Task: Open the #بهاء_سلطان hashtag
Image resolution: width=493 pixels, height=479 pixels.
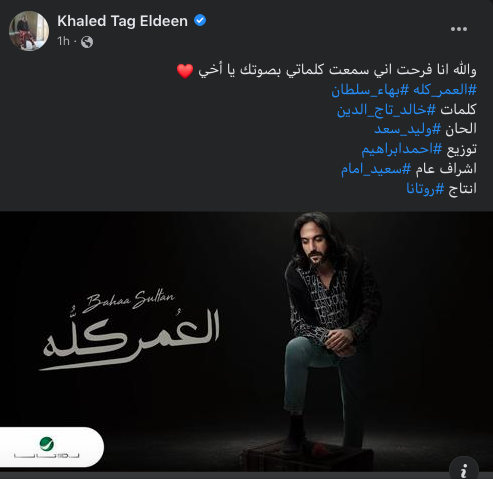Action: (x=370, y=90)
